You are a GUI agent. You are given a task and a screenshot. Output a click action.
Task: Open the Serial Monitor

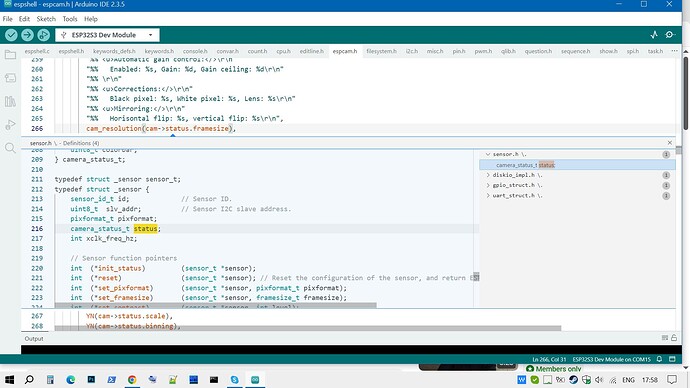tap(670, 35)
